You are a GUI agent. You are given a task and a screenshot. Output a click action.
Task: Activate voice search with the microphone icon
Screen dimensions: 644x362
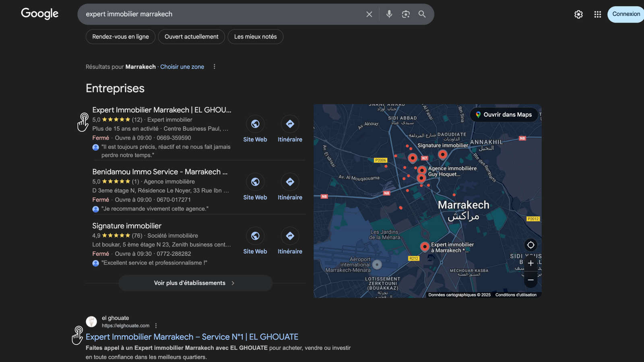click(389, 14)
